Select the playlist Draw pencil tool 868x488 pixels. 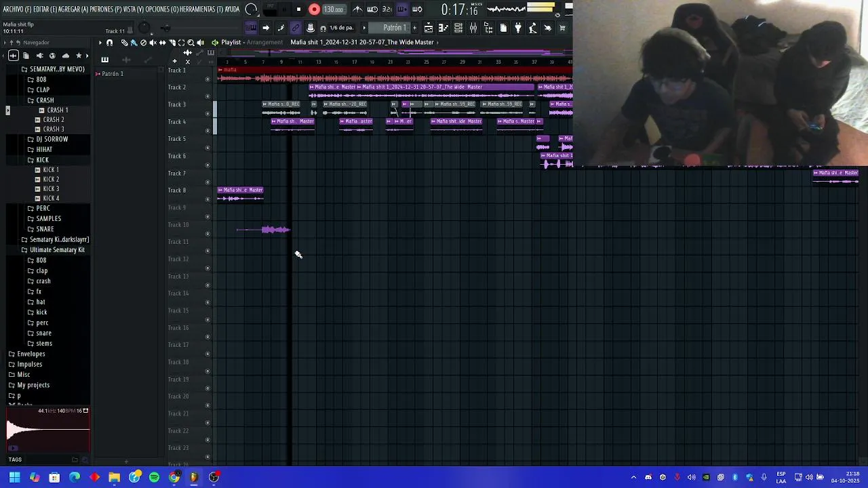tap(124, 42)
